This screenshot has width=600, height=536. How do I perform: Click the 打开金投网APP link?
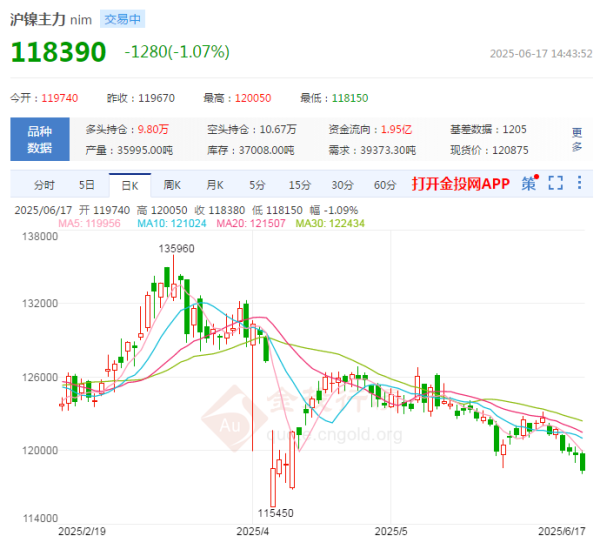click(461, 184)
